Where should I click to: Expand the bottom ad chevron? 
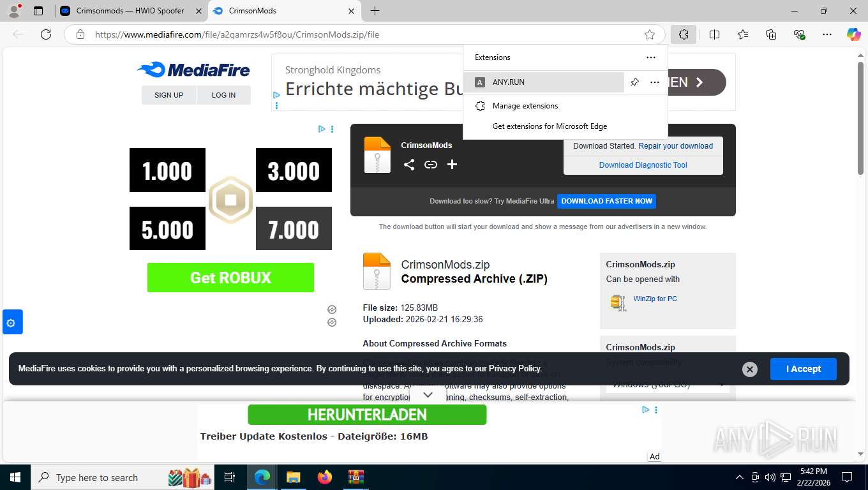click(428, 395)
